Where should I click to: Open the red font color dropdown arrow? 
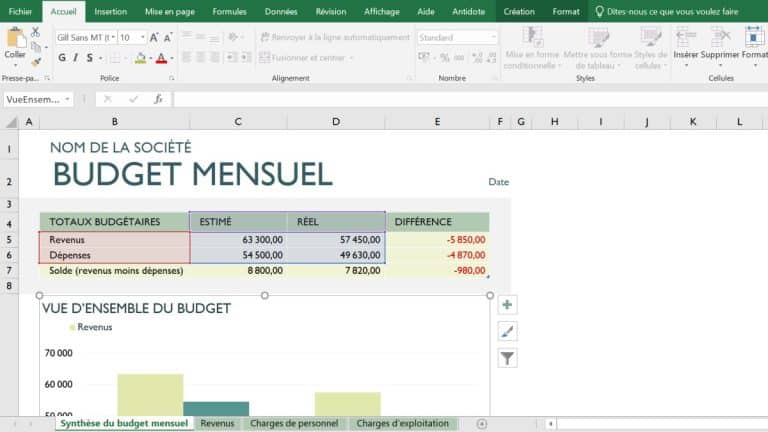[x=172, y=58]
